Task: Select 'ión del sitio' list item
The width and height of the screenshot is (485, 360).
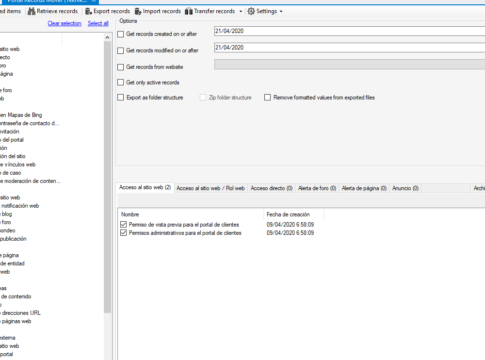Action: (x=13, y=156)
